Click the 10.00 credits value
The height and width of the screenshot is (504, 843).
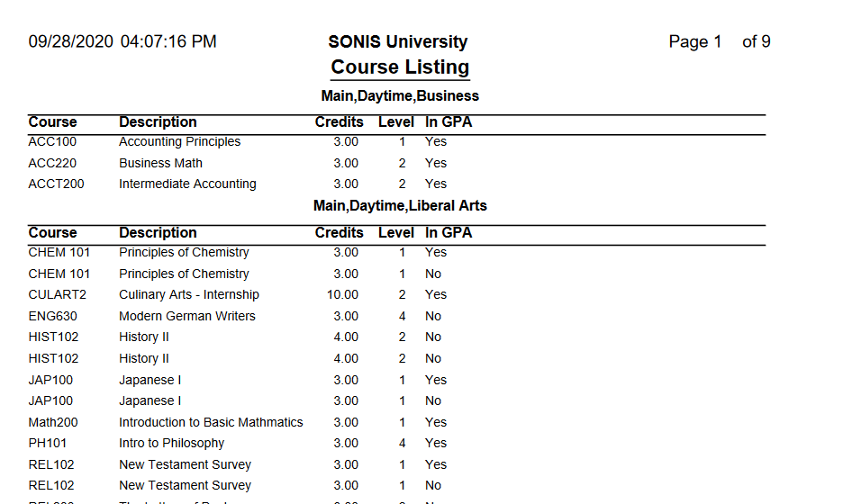(x=342, y=295)
